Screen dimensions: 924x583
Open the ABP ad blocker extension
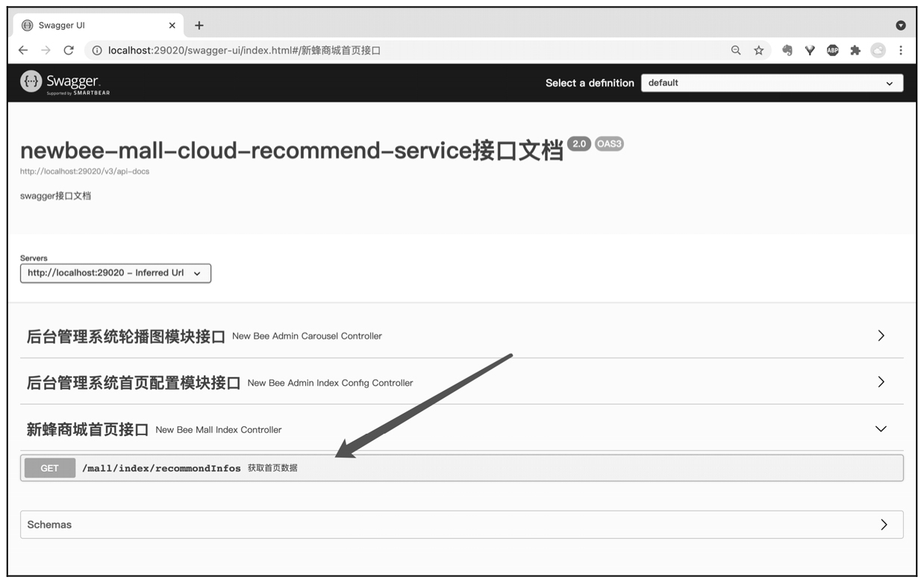coord(832,50)
